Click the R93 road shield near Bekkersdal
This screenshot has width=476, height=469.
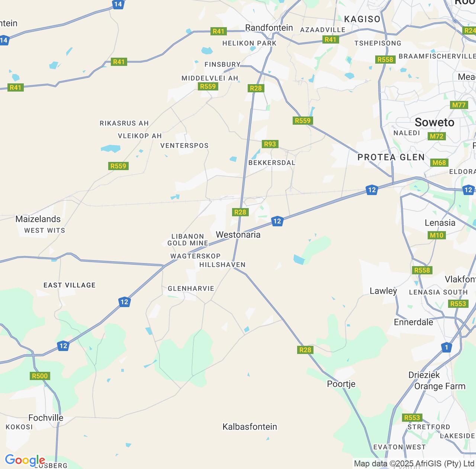(270, 144)
